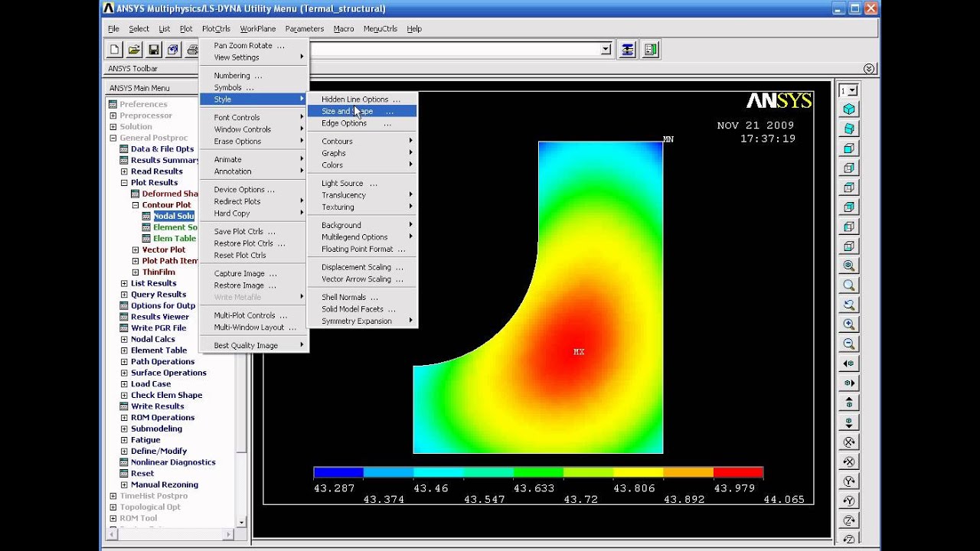The width and height of the screenshot is (980, 551).
Task: Click Results Summary in Main Menu
Action: click(x=165, y=160)
